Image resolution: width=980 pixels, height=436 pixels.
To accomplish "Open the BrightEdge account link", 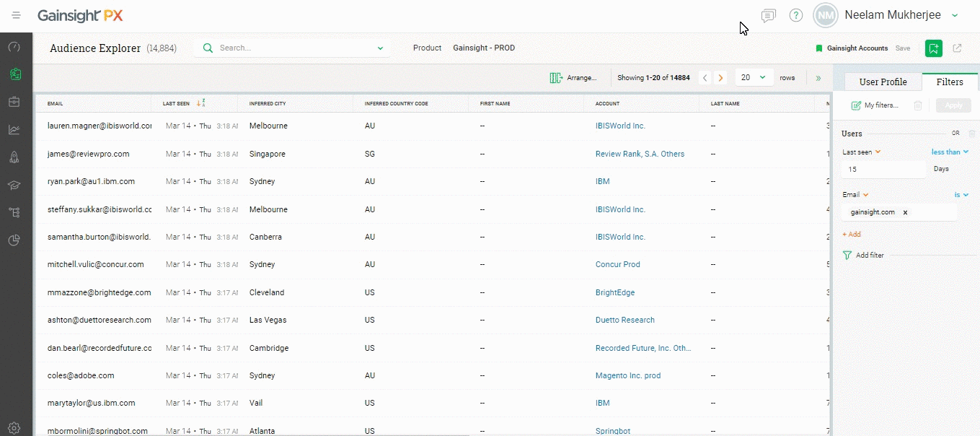I will (x=615, y=293).
